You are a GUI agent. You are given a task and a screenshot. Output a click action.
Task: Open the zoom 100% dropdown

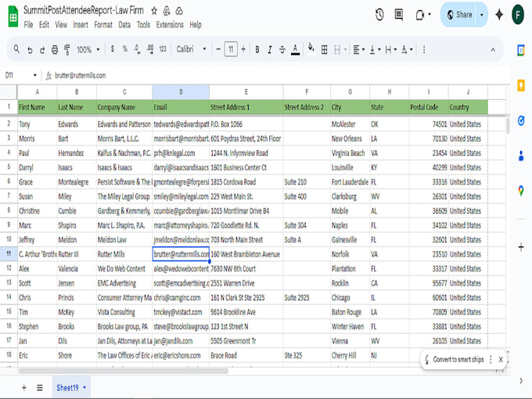coord(88,50)
